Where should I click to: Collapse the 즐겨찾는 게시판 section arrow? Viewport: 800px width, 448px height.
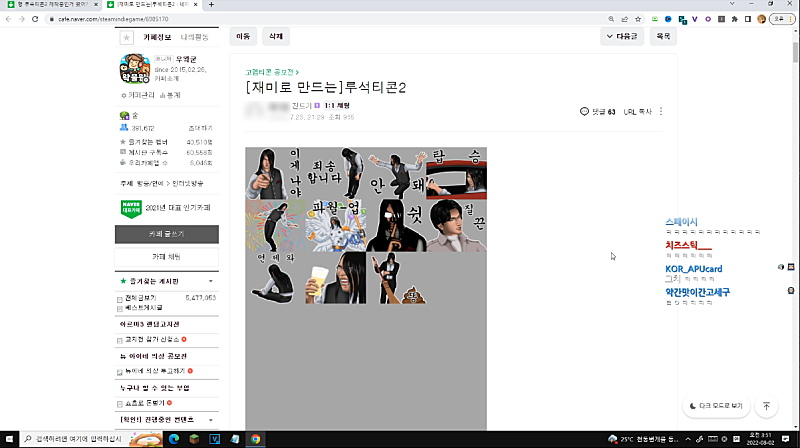[x=211, y=281]
